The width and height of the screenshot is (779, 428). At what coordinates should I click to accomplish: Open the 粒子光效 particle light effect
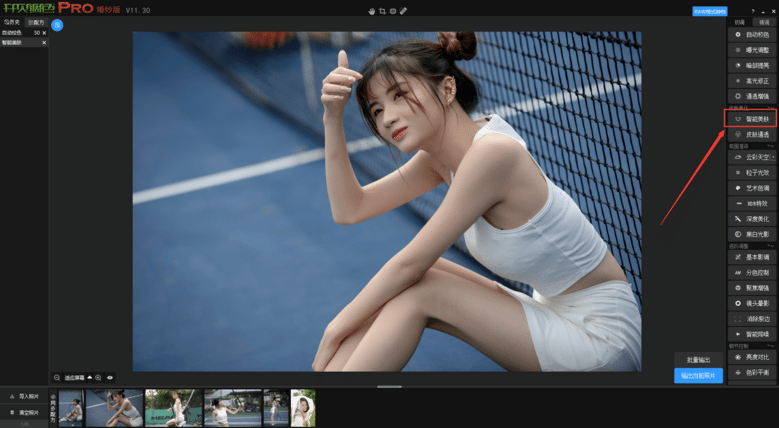pos(750,172)
